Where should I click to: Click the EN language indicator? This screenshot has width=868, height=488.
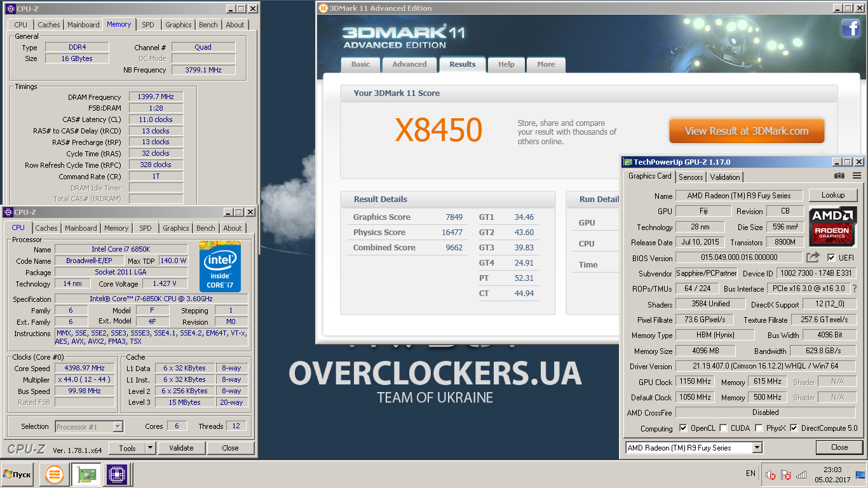pyautogui.click(x=750, y=473)
